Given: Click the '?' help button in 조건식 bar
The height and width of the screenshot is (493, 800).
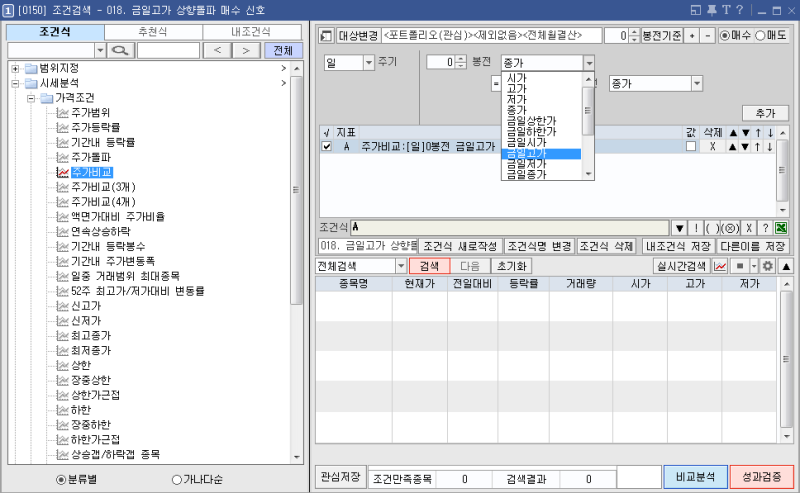Looking at the screenshot, I should pyautogui.click(x=765, y=228).
